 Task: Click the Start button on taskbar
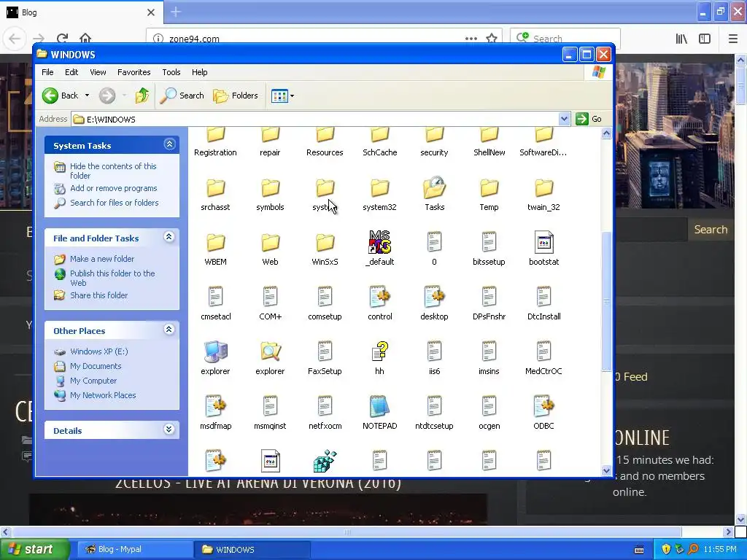pyautogui.click(x=34, y=550)
